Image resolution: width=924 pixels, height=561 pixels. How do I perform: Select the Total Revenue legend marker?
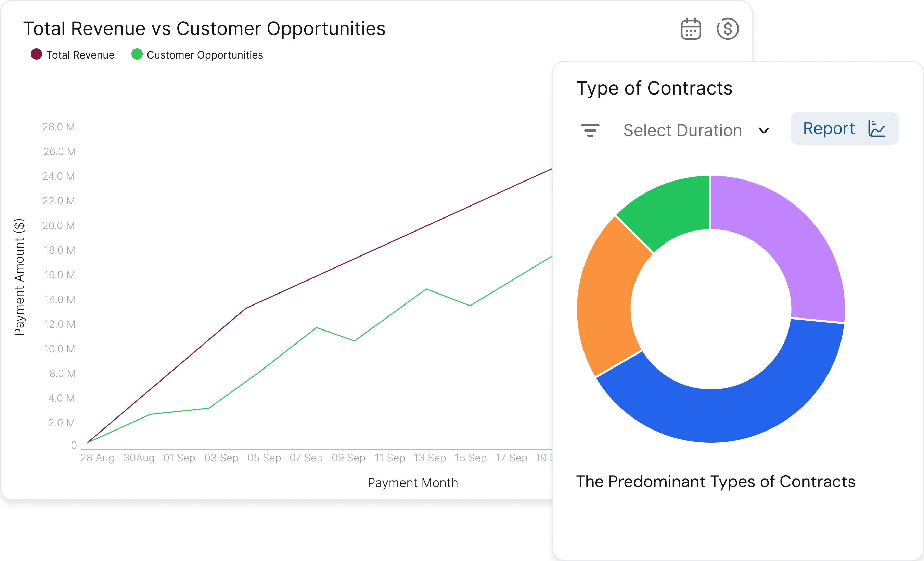coord(36,54)
